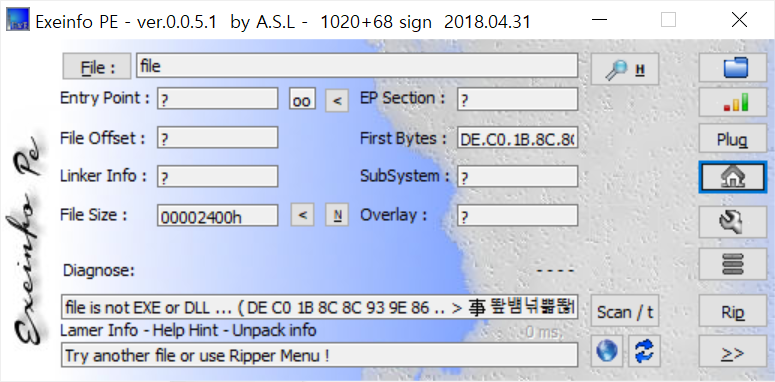Open the Rip menu button
The width and height of the screenshot is (775, 382).
(732, 311)
